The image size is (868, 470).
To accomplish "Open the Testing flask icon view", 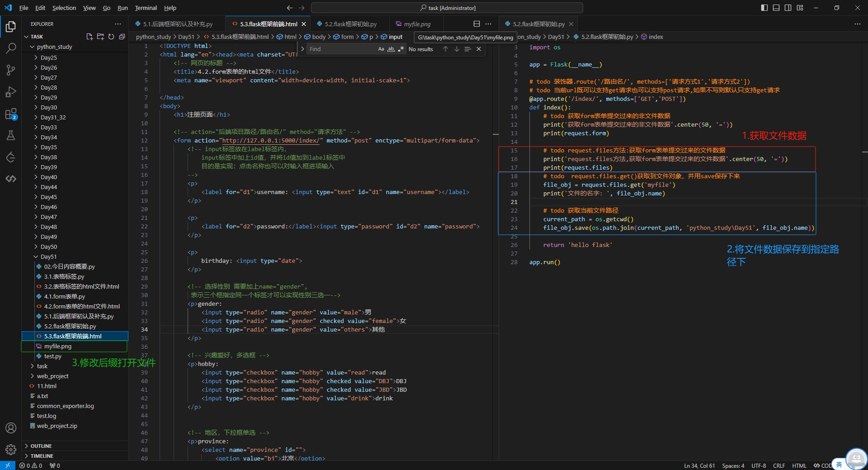I will click(11, 135).
